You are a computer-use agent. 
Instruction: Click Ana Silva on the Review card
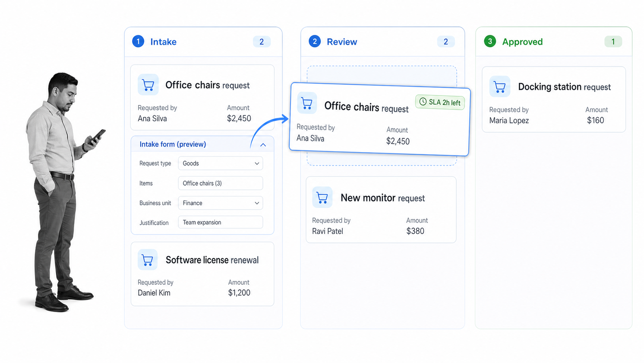tap(310, 138)
